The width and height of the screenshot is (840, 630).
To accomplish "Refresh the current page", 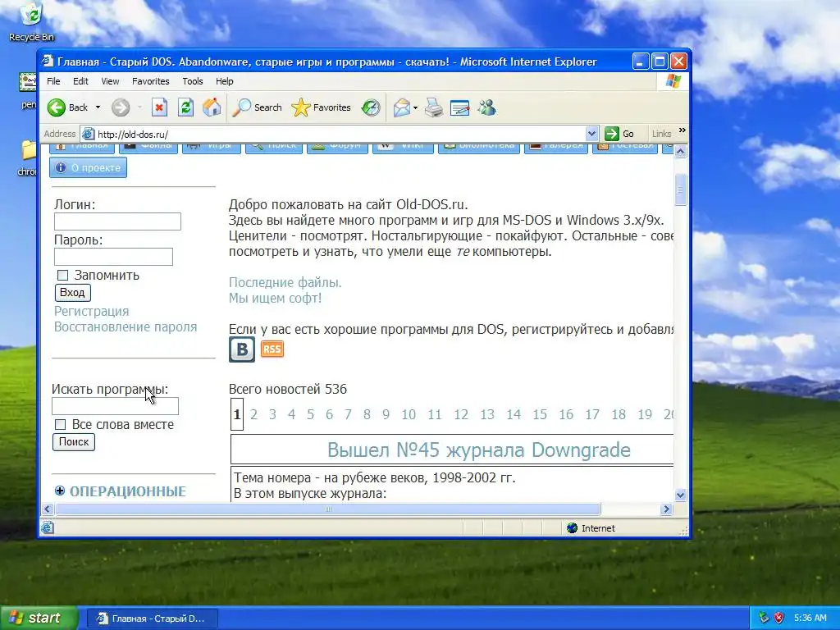I will coord(185,107).
